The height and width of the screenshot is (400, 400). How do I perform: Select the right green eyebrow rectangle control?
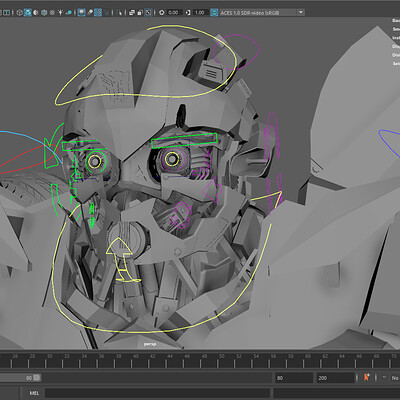(x=184, y=140)
